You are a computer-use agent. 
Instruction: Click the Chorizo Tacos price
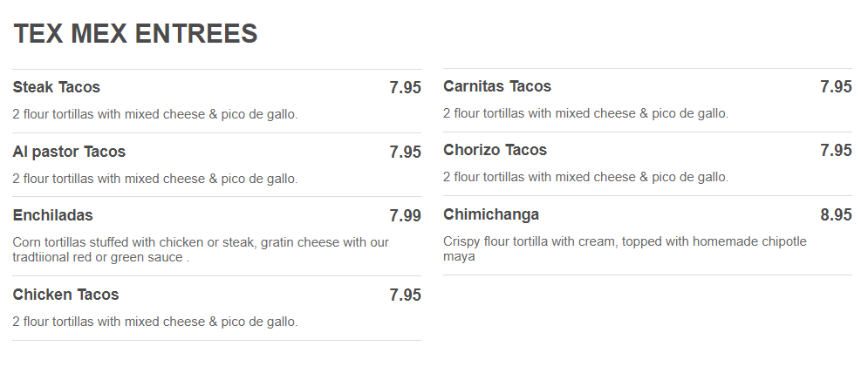coord(836,151)
